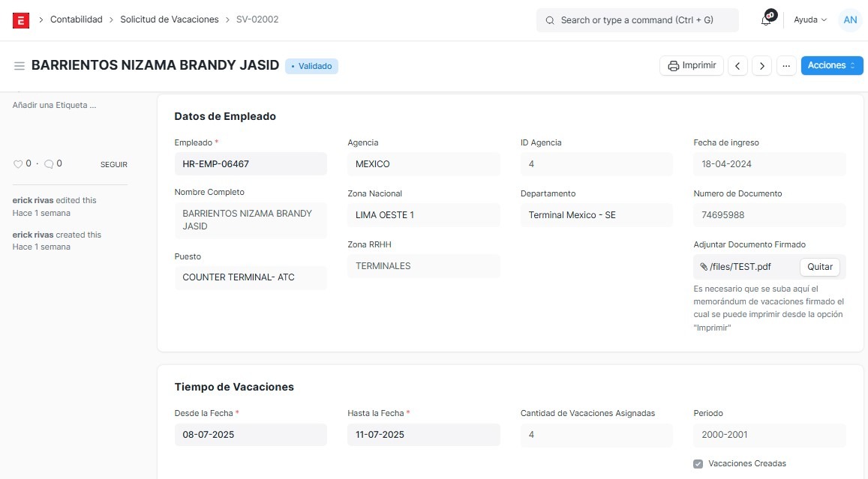The width and height of the screenshot is (868, 479).
Task: Click the red app logo icon
Action: (x=21, y=20)
